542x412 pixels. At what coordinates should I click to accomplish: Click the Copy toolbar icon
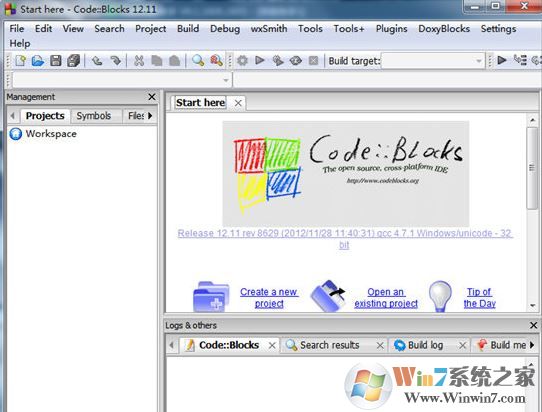tap(157, 61)
